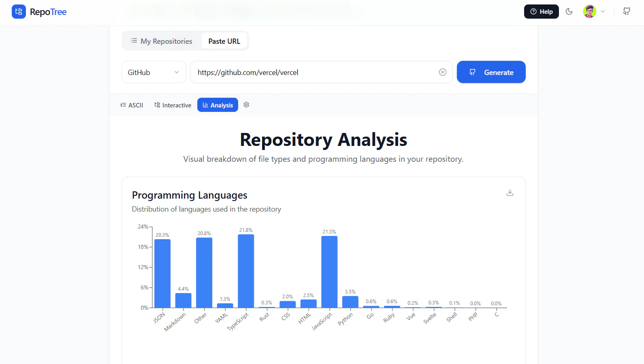Switch to the My Repositories tab
The image size is (644, 364).
162,41
